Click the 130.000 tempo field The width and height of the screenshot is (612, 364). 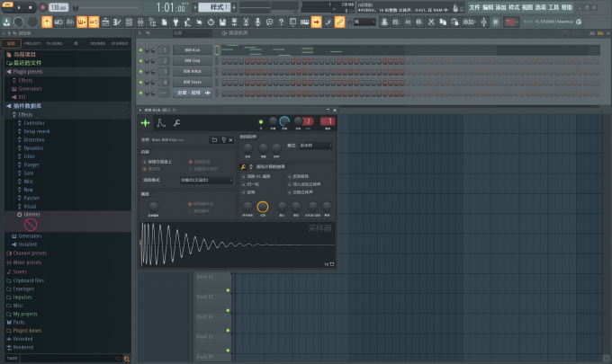pyautogui.click(x=58, y=7)
